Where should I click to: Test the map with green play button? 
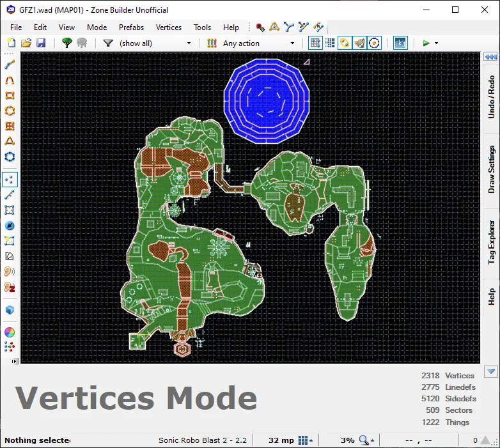[426, 43]
